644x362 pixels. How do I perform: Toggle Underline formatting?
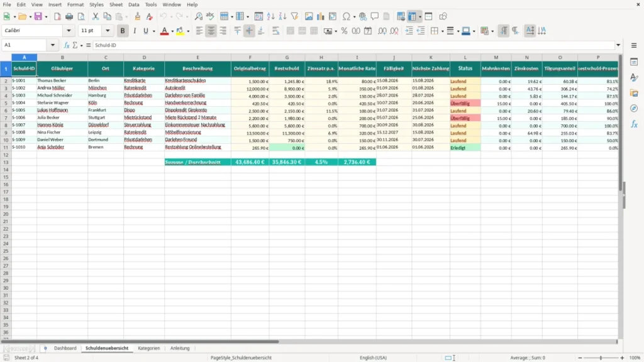click(145, 31)
